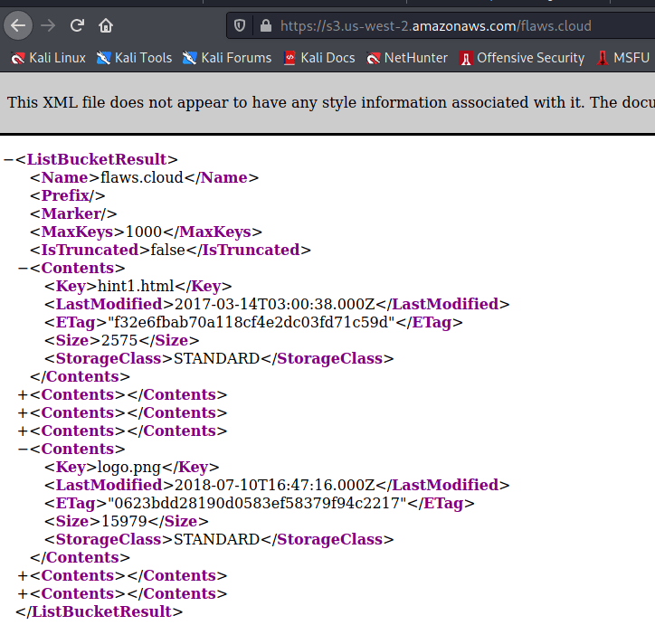Expand the first collapsed Contents node after hint1.html
The image size is (655, 644).
23,394
